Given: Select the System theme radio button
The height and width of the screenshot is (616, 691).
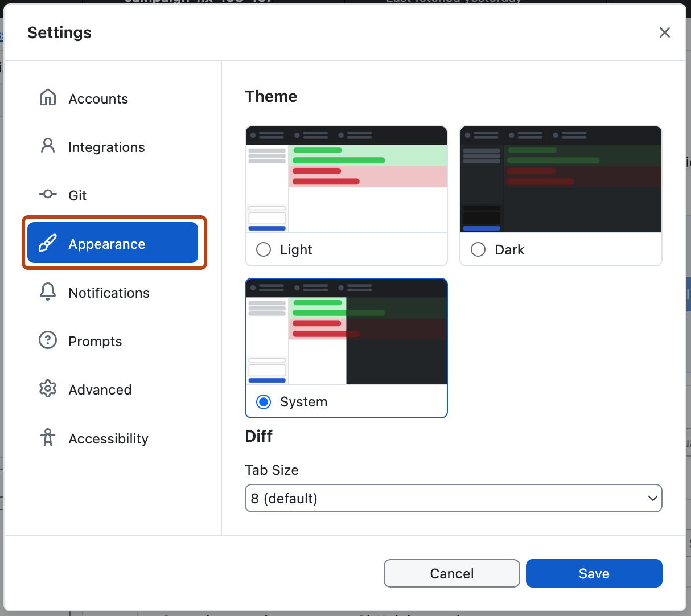Looking at the screenshot, I should point(263,401).
